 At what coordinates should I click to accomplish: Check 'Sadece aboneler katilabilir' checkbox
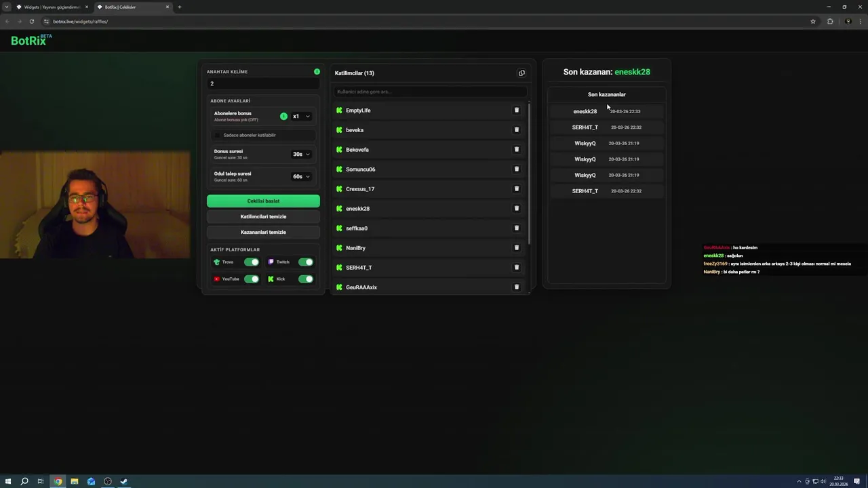tap(218, 135)
